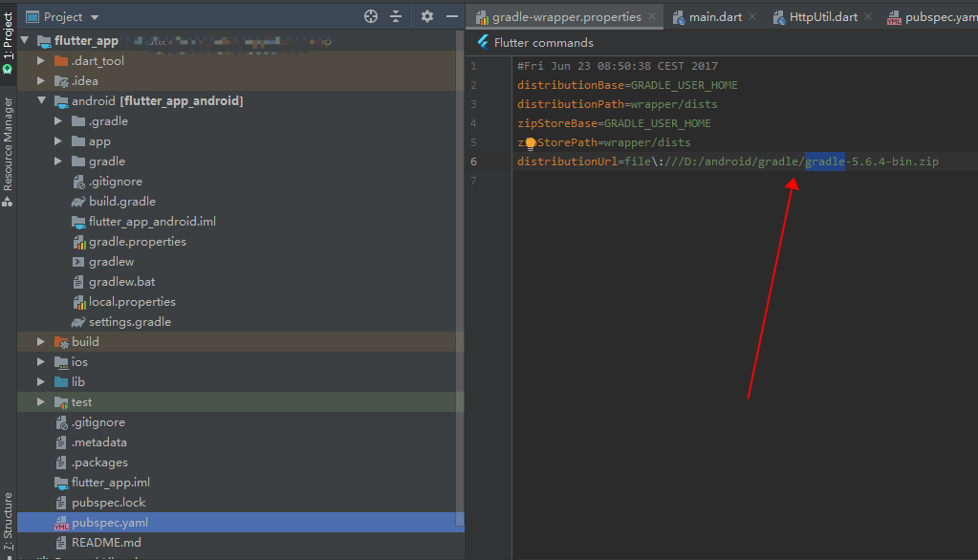Close the HttpUtil.dart tab
The height and width of the screenshot is (560, 978).
click(868, 17)
